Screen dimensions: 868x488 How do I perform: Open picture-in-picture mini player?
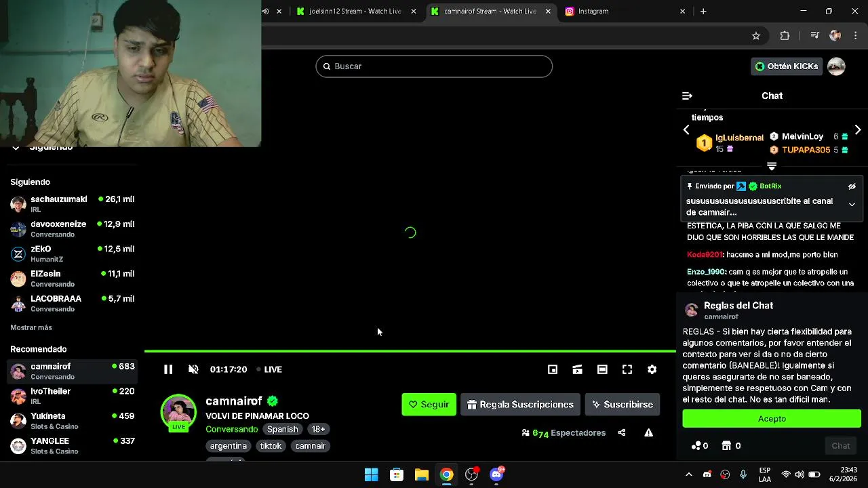click(553, 369)
